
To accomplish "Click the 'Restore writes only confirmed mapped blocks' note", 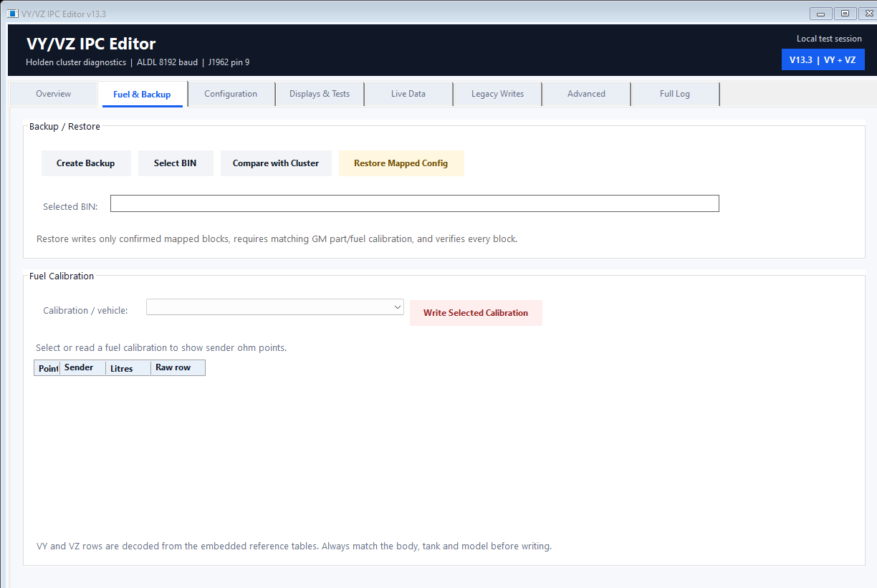I will (277, 238).
